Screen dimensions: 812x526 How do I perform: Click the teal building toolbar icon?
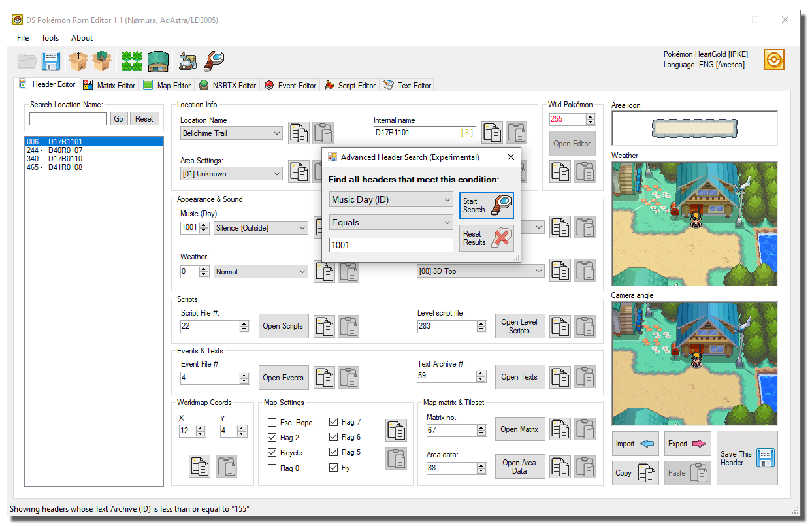point(158,61)
